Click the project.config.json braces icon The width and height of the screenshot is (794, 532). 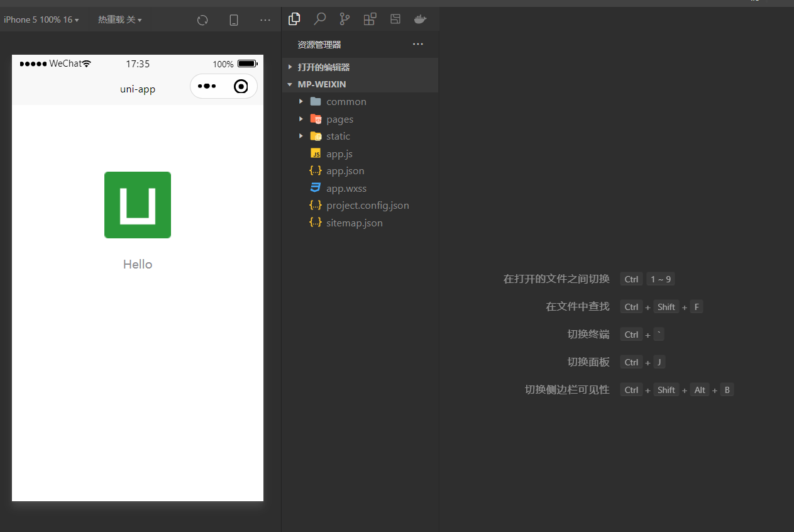click(x=316, y=205)
